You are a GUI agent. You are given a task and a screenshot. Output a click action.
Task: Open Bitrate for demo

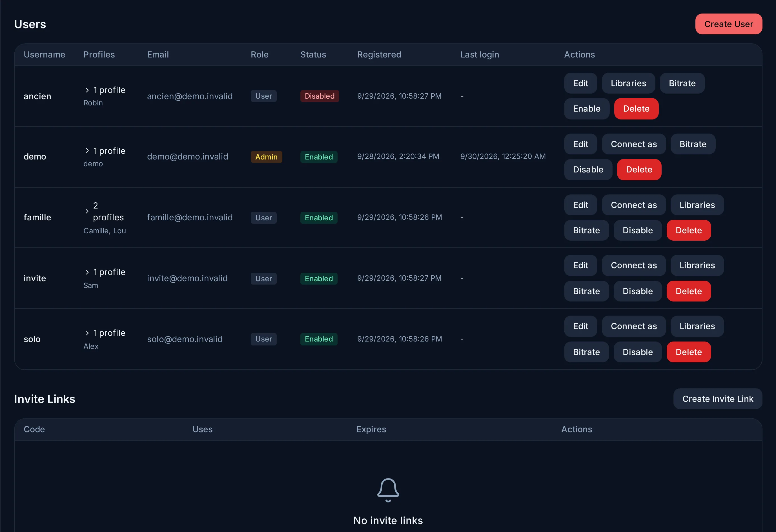(693, 144)
